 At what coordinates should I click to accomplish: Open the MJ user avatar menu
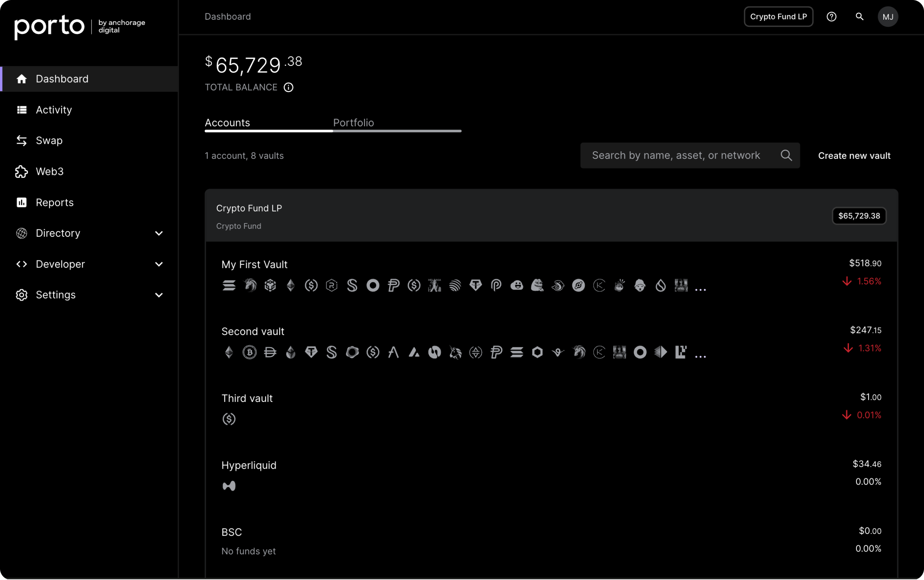tap(888, 16)
